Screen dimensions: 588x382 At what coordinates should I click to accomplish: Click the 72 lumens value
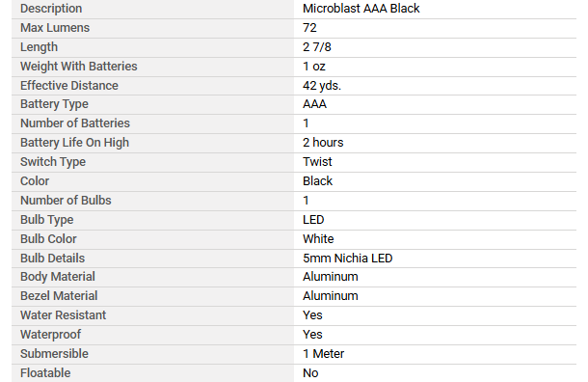tap(309, 28)
